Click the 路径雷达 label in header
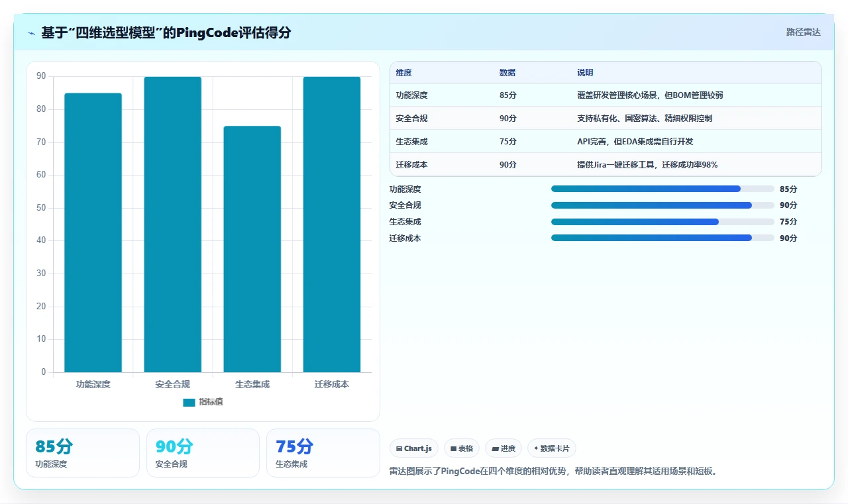Screen dimensions: 848x504 (803, 32)
